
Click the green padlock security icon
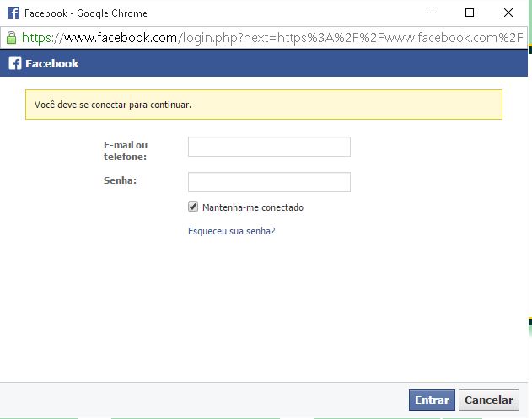coord(11,38)
